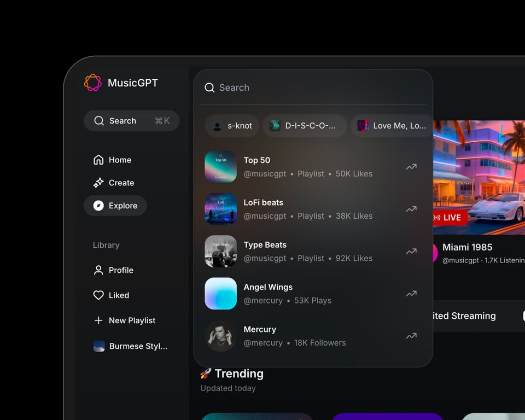Click the rocket icon beside Trending
This screenshot has height=420, width=525.
(206, 374)
